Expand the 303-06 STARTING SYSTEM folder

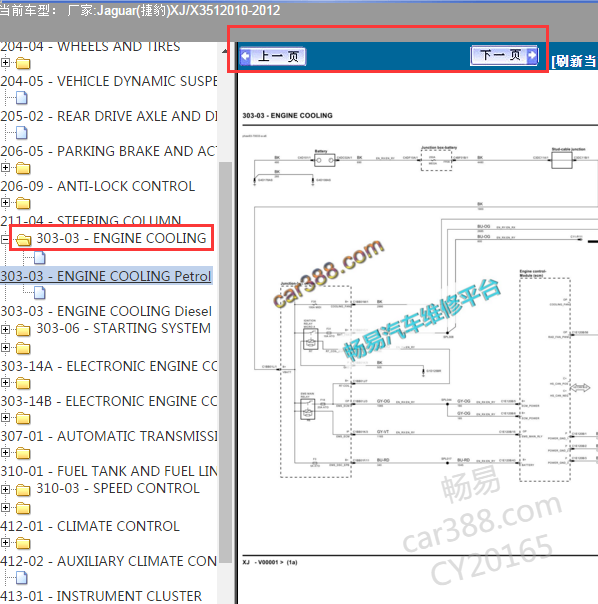tap(5, 329)
